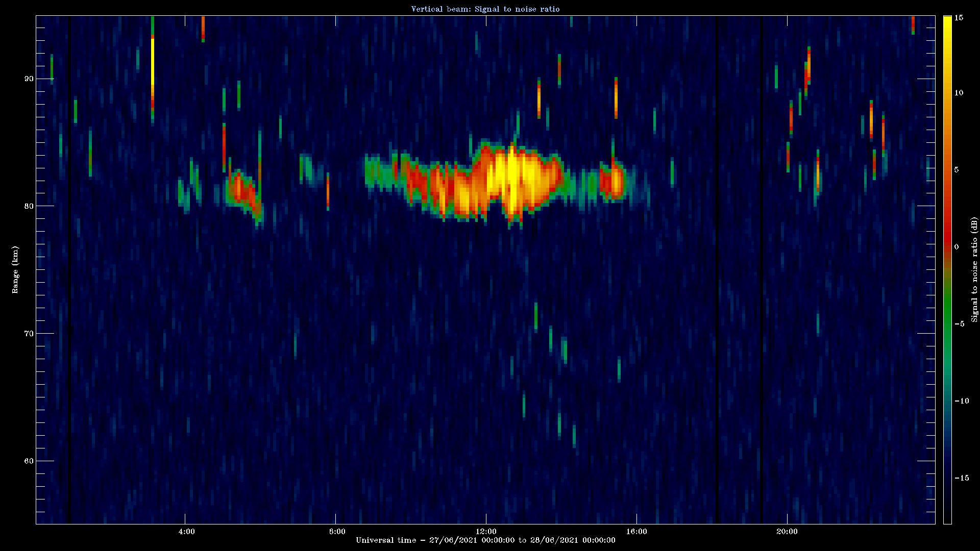Click the 90 km range tick label
This screenshot has height=551, width=980.
coord(29,79)
